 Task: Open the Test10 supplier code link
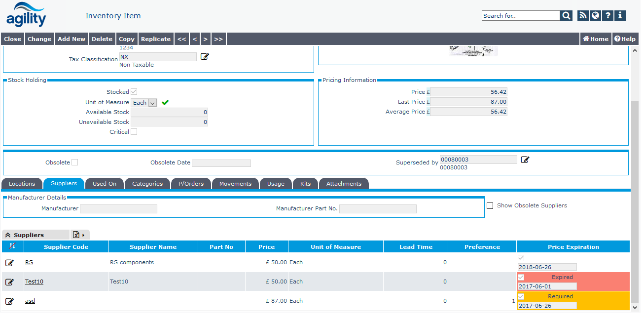[x=34, y=281]
